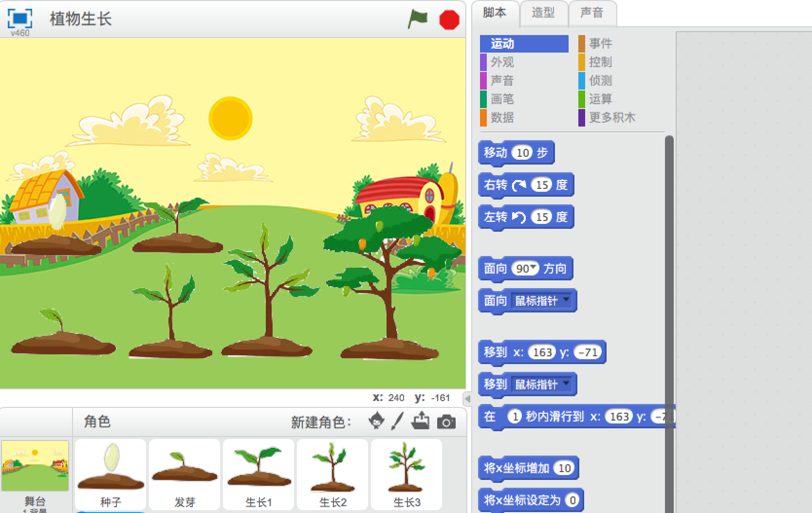Create new sprite from camera icon

(x=446, y=422)
